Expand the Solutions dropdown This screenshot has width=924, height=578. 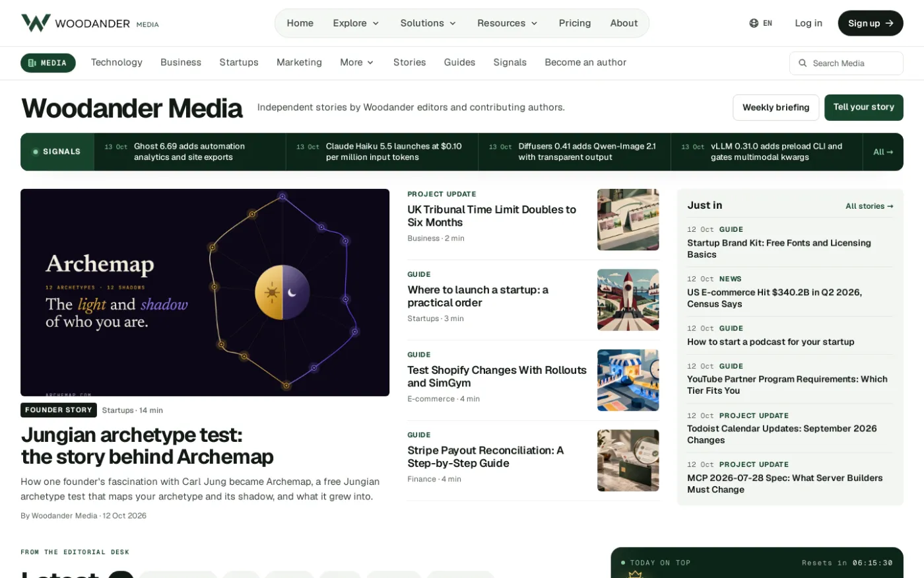428,23
